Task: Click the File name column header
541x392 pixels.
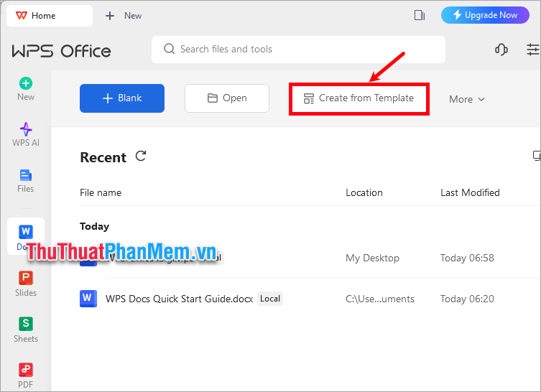Action: click(101, 192)
